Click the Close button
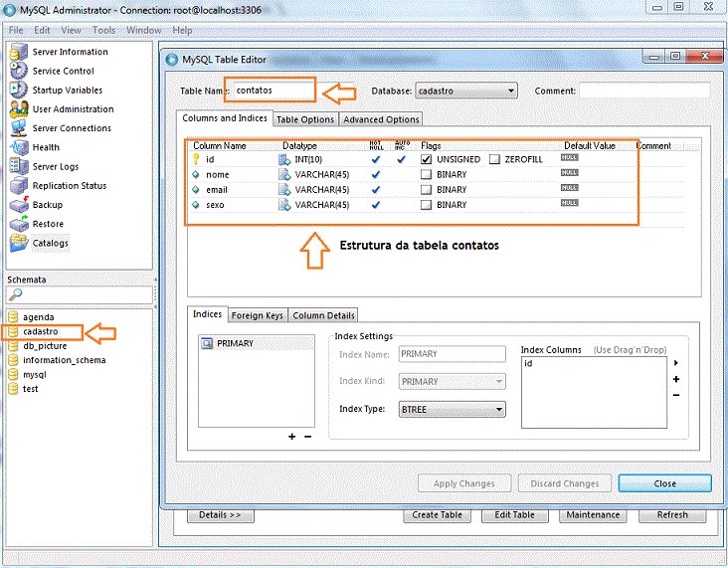 coord(665,483)
